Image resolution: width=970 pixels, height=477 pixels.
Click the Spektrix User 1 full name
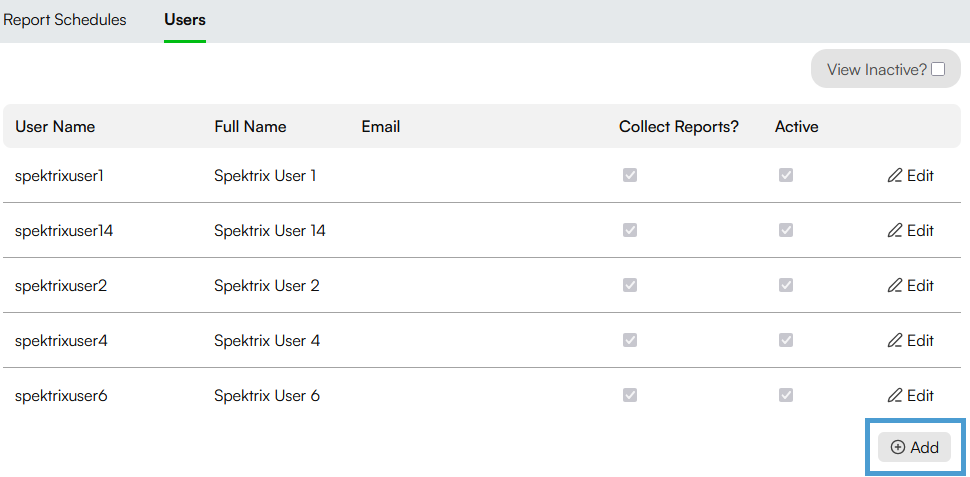click(265, 176)
